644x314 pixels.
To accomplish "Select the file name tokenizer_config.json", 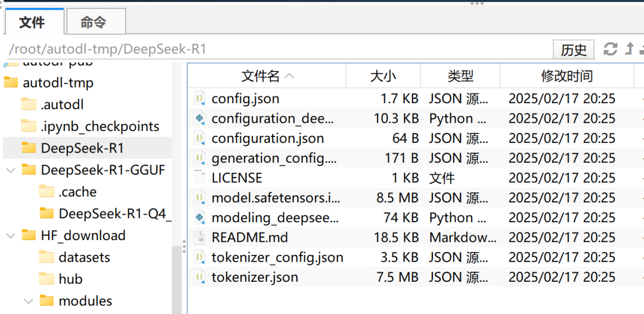I will [277, 257].
